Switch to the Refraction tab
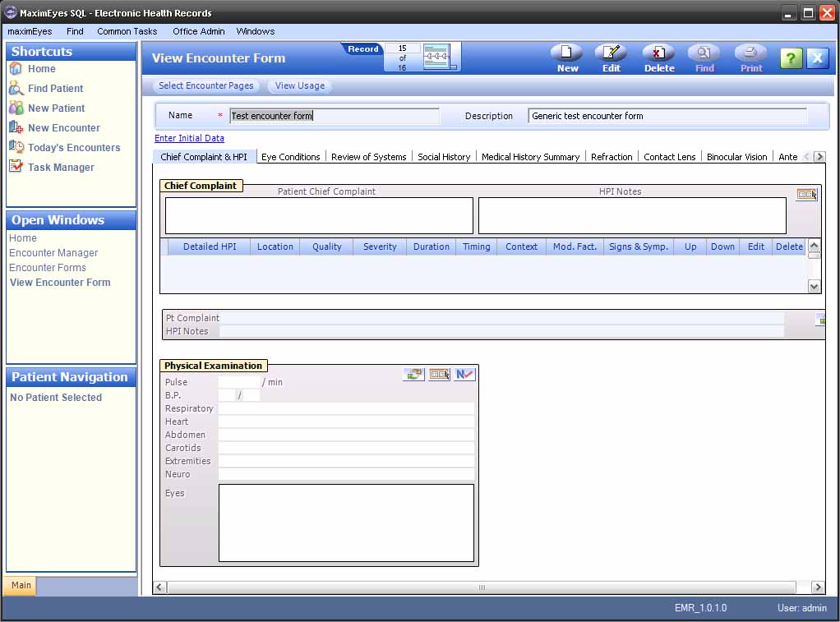The height and width of the screenshot is (622, 840). [x=612, y=157]
